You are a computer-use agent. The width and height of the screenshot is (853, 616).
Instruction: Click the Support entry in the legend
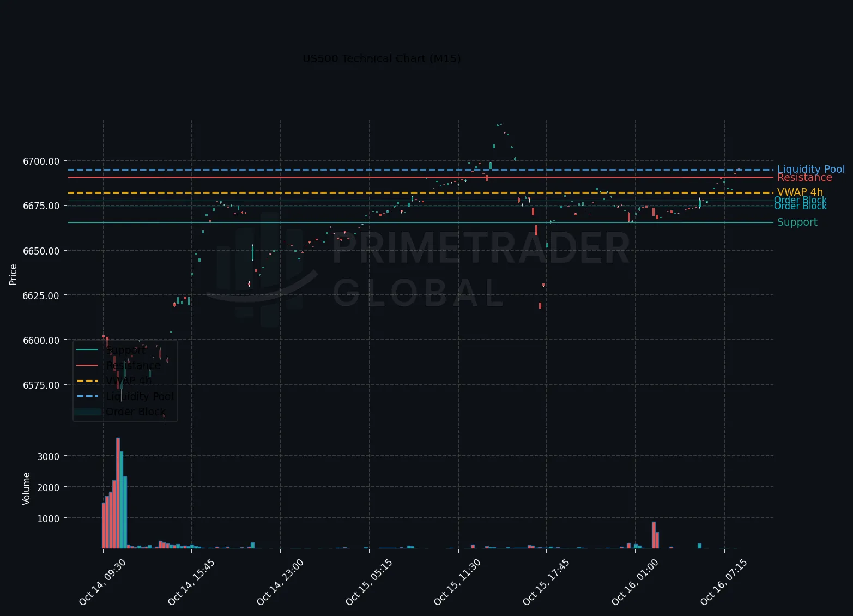[126, 350]
